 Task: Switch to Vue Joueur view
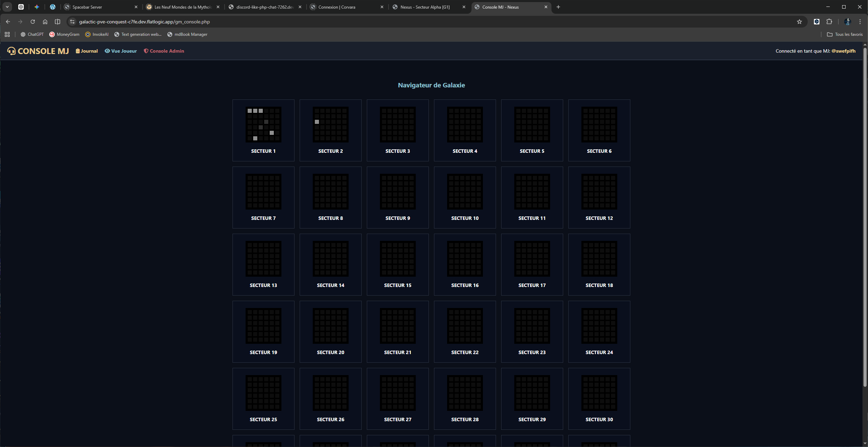[121, 51]
